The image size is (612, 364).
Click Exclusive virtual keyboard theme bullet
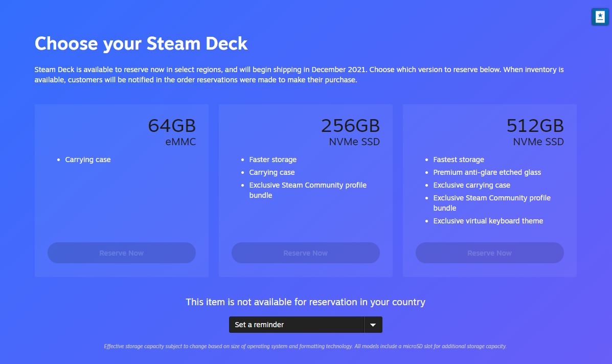point(488,221)
